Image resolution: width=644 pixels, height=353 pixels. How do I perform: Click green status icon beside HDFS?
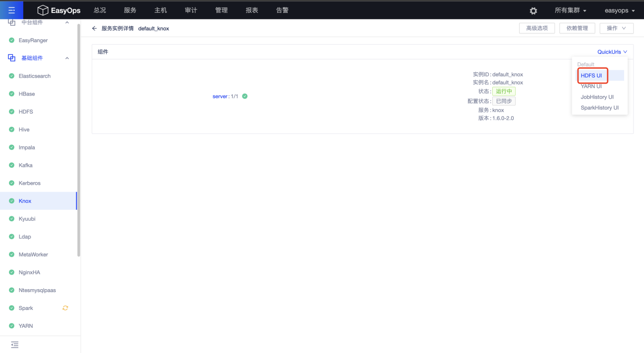pos(11,111)
